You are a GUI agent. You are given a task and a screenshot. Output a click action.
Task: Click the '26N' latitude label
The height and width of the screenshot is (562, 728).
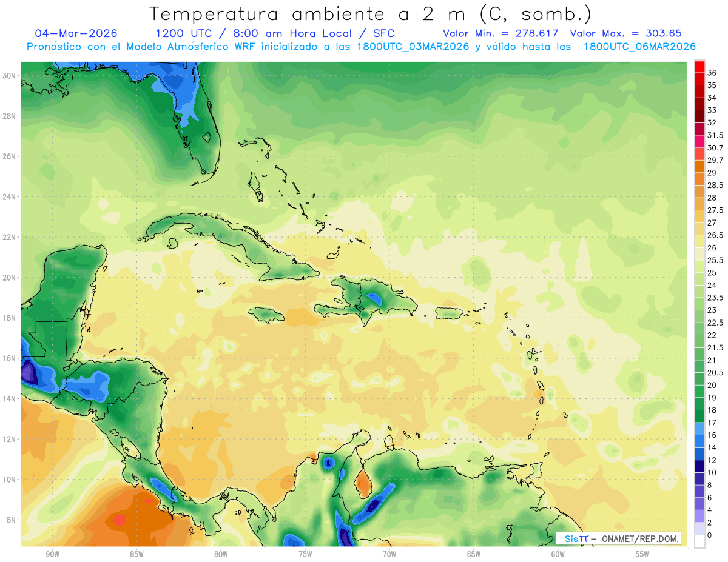tap(10, 156)
